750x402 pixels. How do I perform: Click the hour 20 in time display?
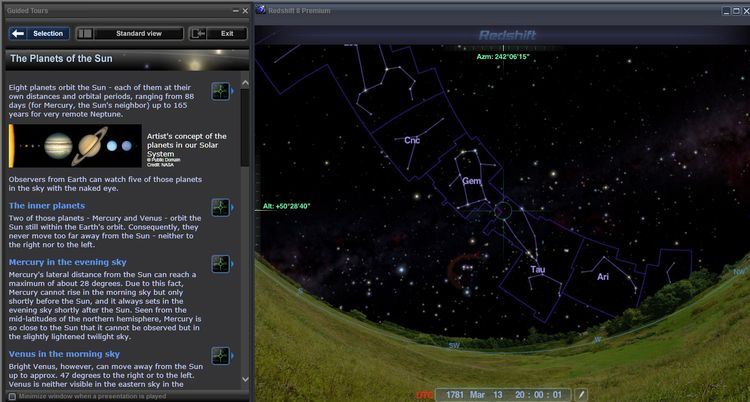coord(520,395)
